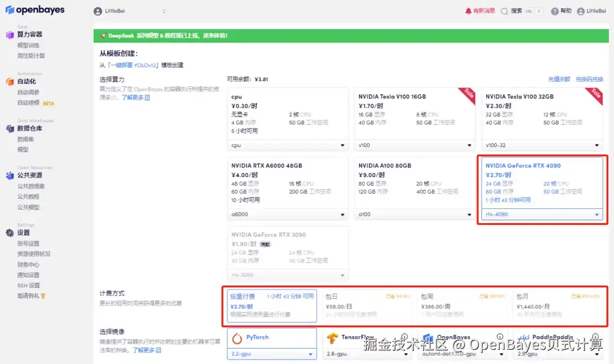Click the rocket icon in green banner
The image size is (614, 364).
[x=103, y=36]
